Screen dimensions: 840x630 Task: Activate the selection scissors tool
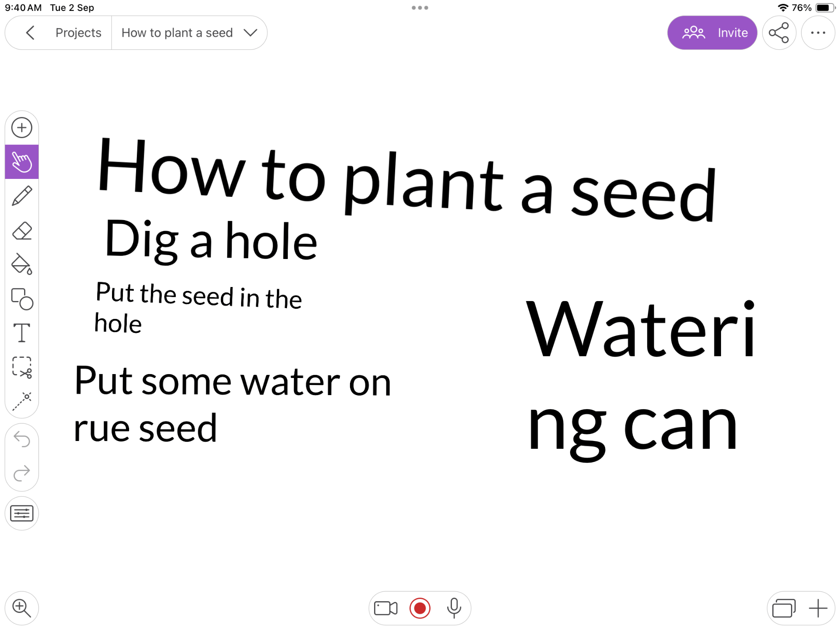(22, 367)
